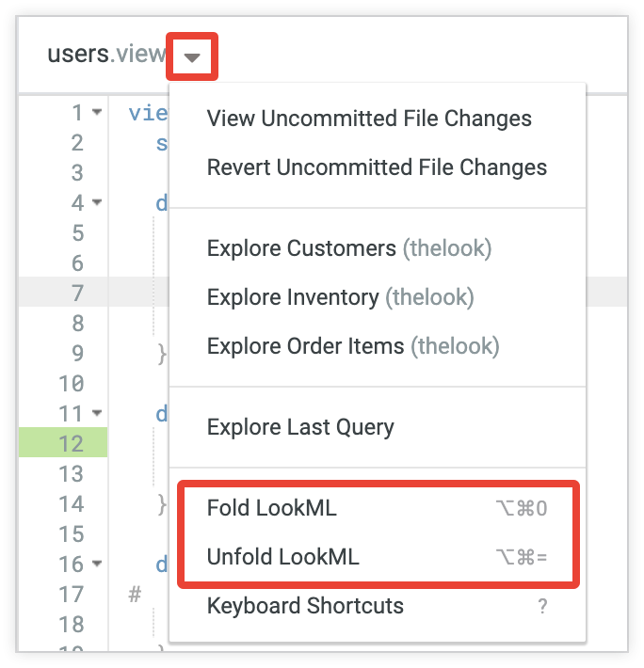The width and height of the screenshot is (644, 668).
Task: Click line number 7 in the gutter
Action: pos(77,294)
